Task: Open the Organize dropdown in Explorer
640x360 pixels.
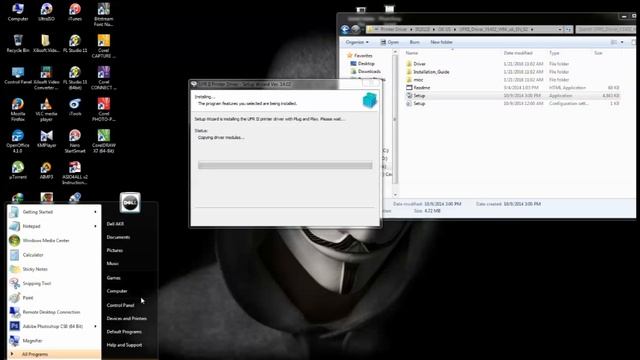Action: (x=357, y=42)
